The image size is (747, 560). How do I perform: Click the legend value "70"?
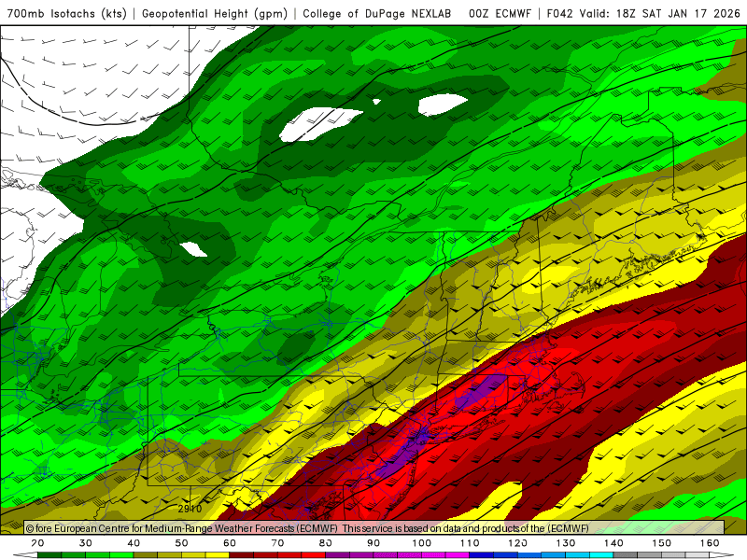pyautogui.click(x=277, y=543)
